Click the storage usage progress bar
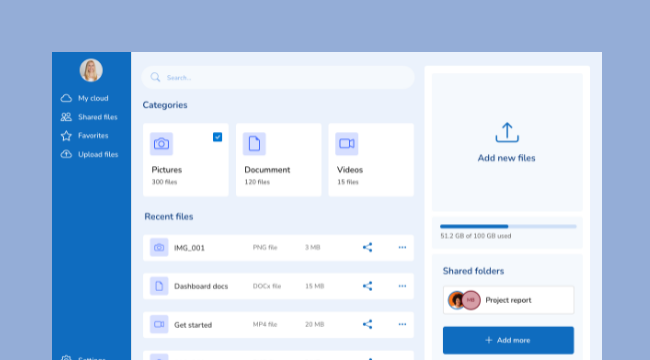Viewport: 650px width, 360px height. click(508, 226)
